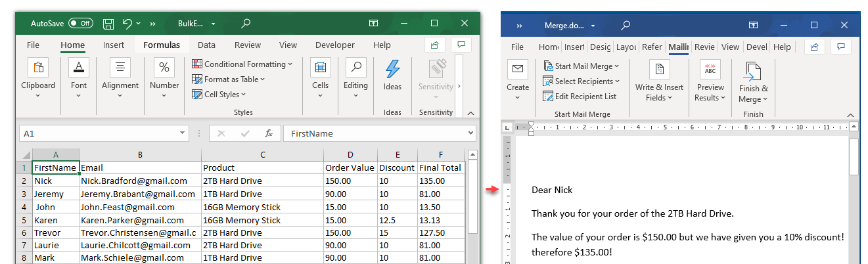This screenshot has width=868, height=264.
Task: Switch to the Formulas tab in Excel
Action: tap(162, 45)
